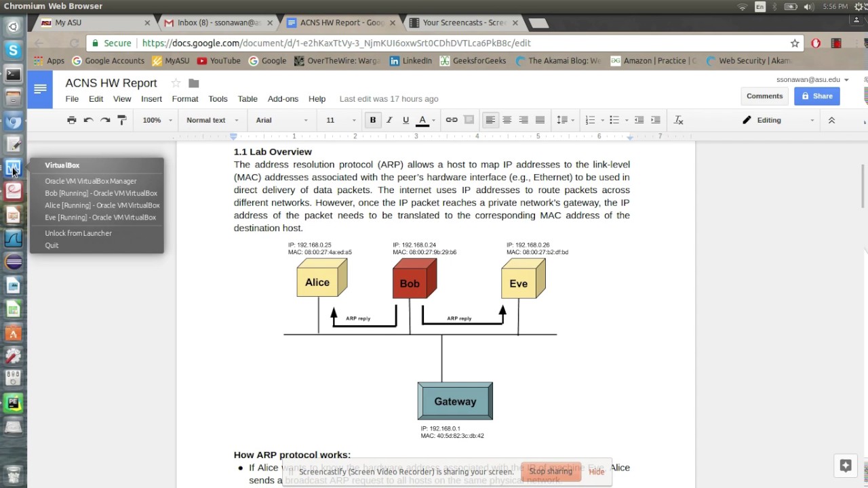
Task: Click Hide on the Screencastify bar
Action: [597, 472]
